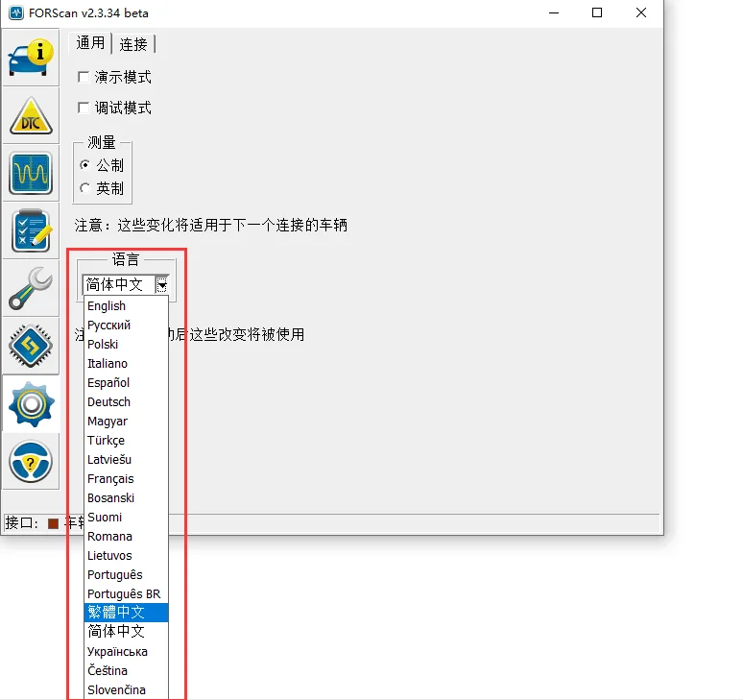Choose 简体中文 in the dropdown list

coord(126,631)
